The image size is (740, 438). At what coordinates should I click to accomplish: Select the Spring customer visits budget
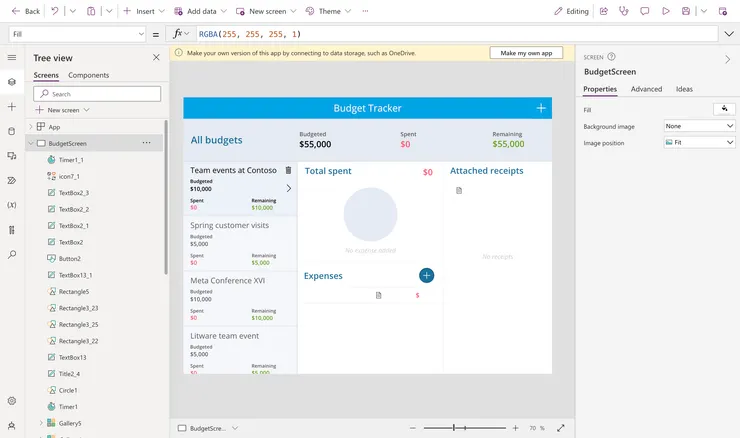[240, 244]
